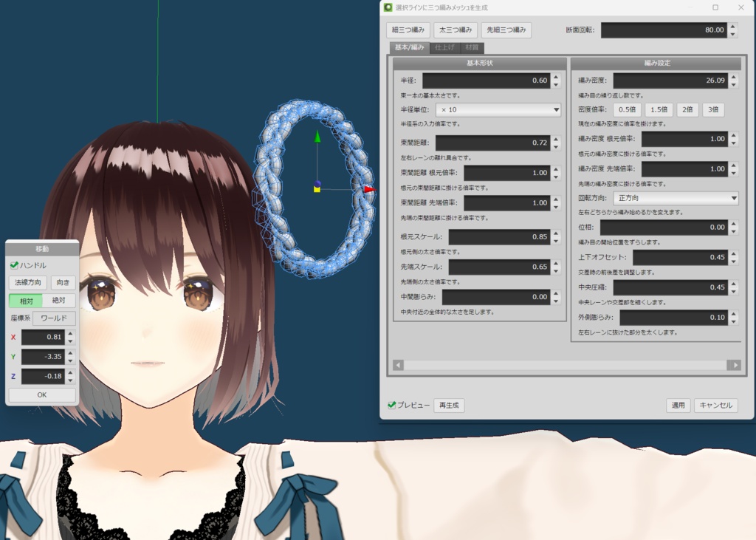Click the X value field in move panel

click(x=43, y=337)
